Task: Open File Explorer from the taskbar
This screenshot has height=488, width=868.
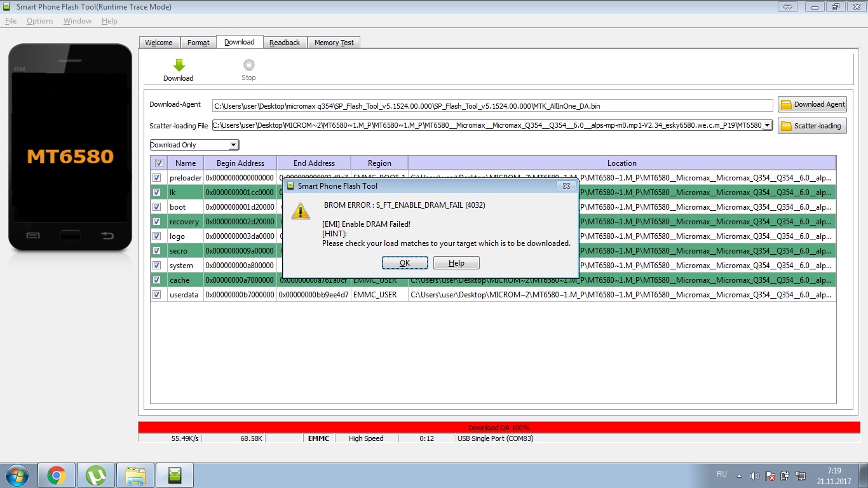Action: click(135, 475)
